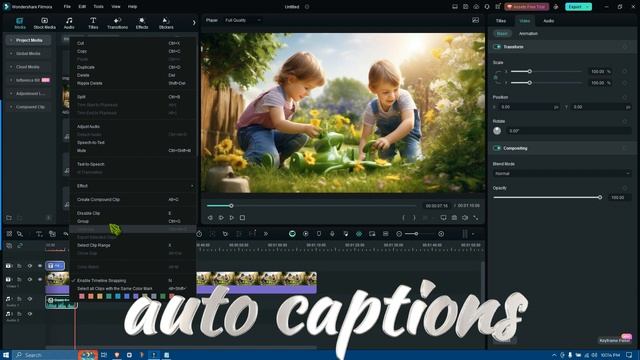This screenshot has height=360, width=640.
Task: Adjust the Opacity slider handle
Action: click(x=600, y=198)
